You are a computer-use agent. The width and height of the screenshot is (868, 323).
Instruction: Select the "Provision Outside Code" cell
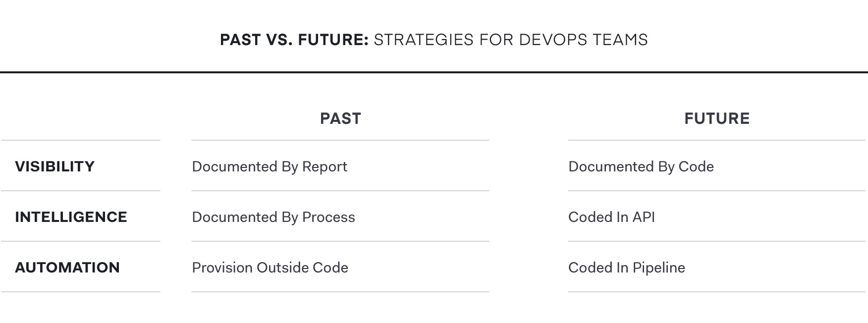(x=270, y=268)
